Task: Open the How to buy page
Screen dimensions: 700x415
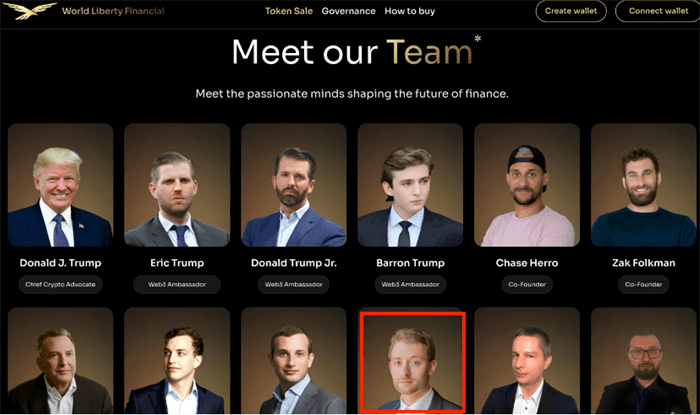Action: pos(409,11)
